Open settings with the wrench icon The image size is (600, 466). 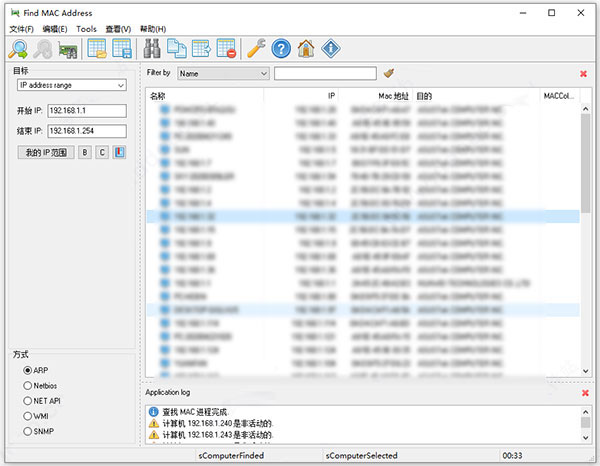tap(256, 49)
